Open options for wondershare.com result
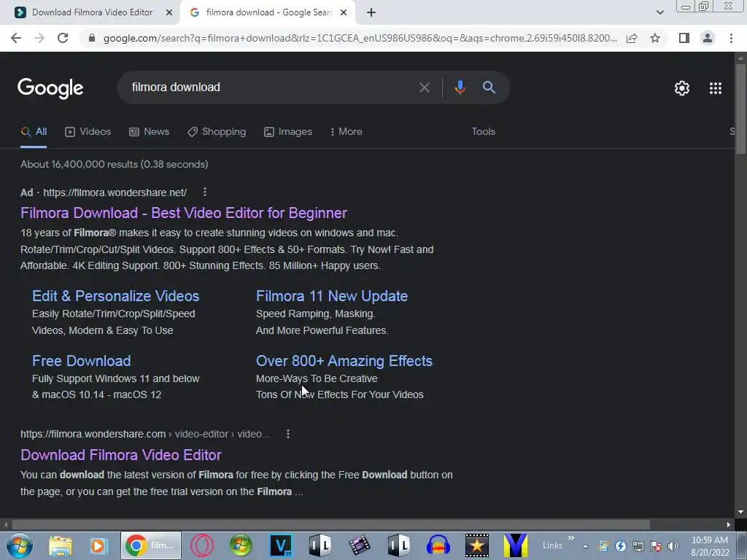This screenshot has height=560, width=747. click(x=287, y=434)
